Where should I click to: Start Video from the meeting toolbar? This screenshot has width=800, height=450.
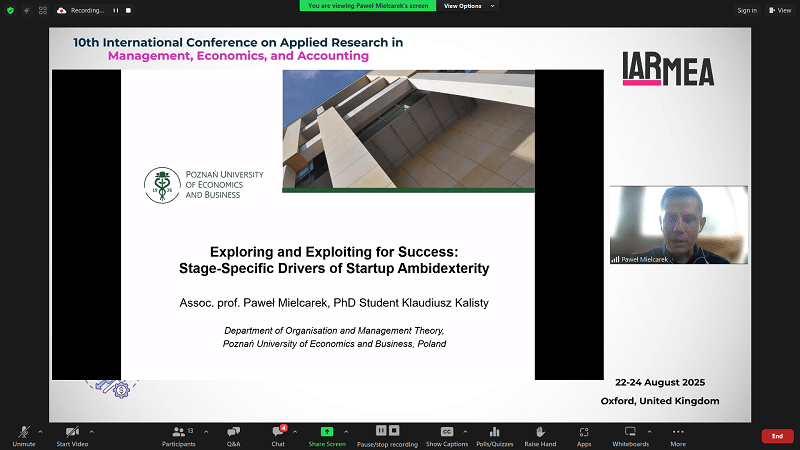73,432
